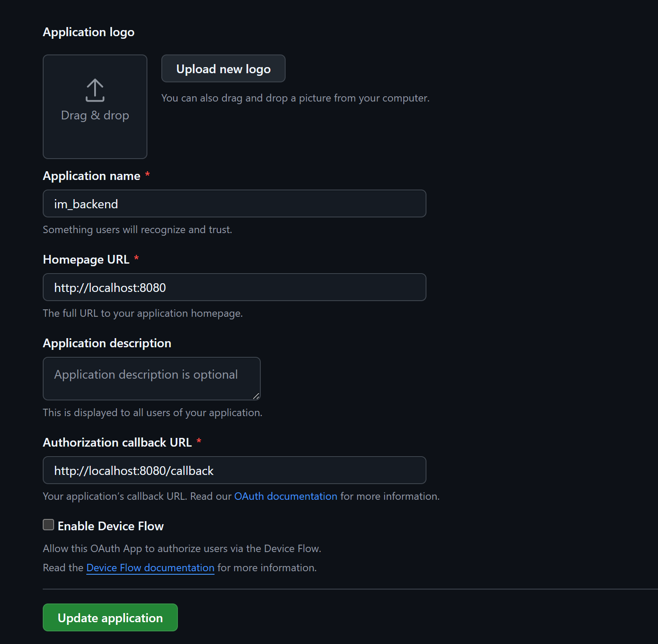Viewport: 658px width, 644px height.
Task: Submit with the Update application button
Action: point(110,617)
